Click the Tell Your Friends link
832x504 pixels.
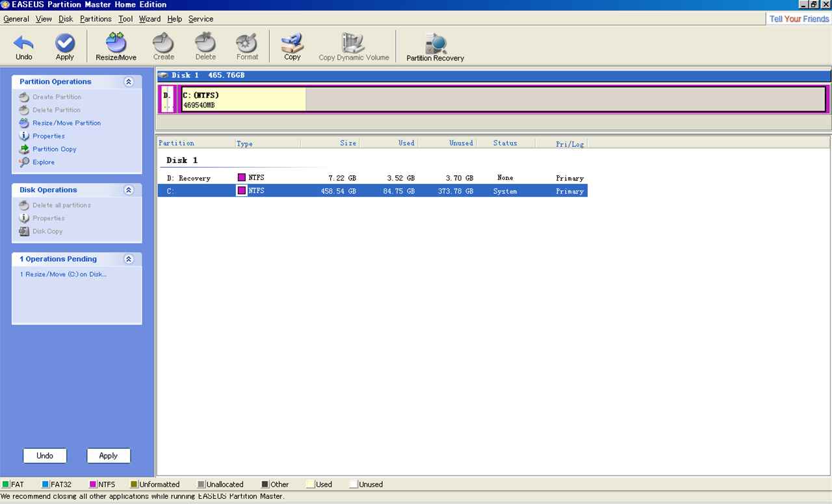(x=799, y=19)
